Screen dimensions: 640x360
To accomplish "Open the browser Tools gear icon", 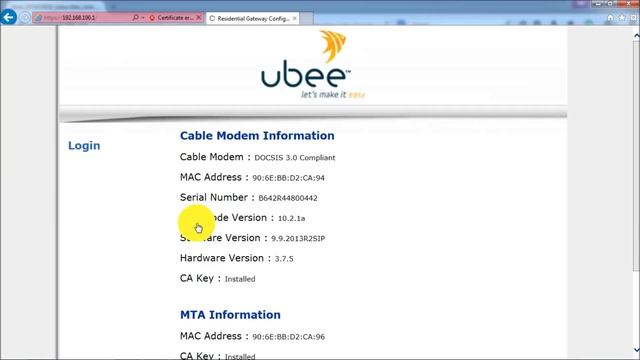I will pyautogui.click(x=633, y=18).
